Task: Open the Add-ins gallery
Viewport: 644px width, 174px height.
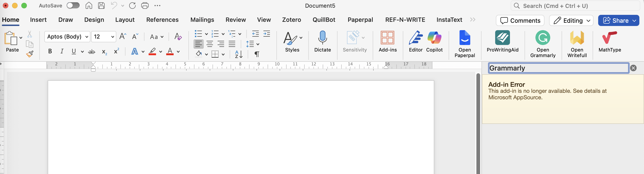Action: pyautogui.click(x=388, y=41)
